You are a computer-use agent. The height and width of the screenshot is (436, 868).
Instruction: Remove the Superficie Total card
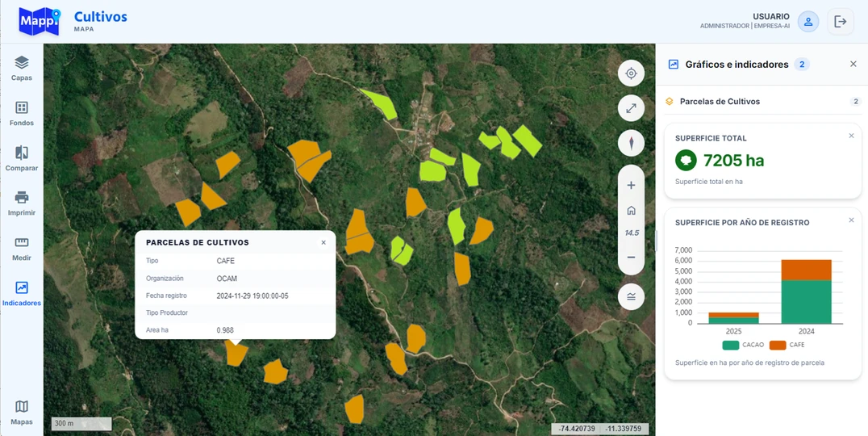[x=851, y=136]
